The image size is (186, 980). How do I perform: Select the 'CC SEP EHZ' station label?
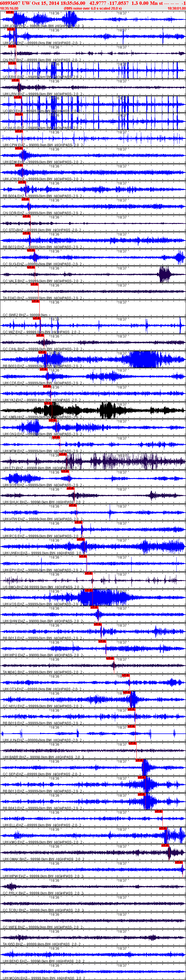pos(13,774)
